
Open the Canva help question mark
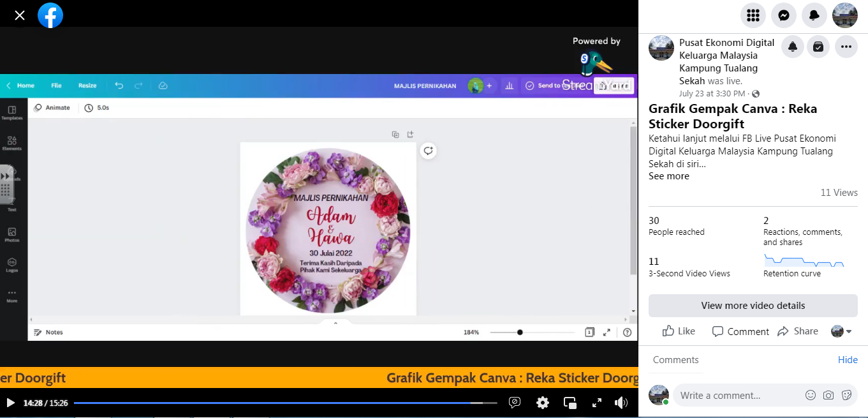(x=627, y=332)
